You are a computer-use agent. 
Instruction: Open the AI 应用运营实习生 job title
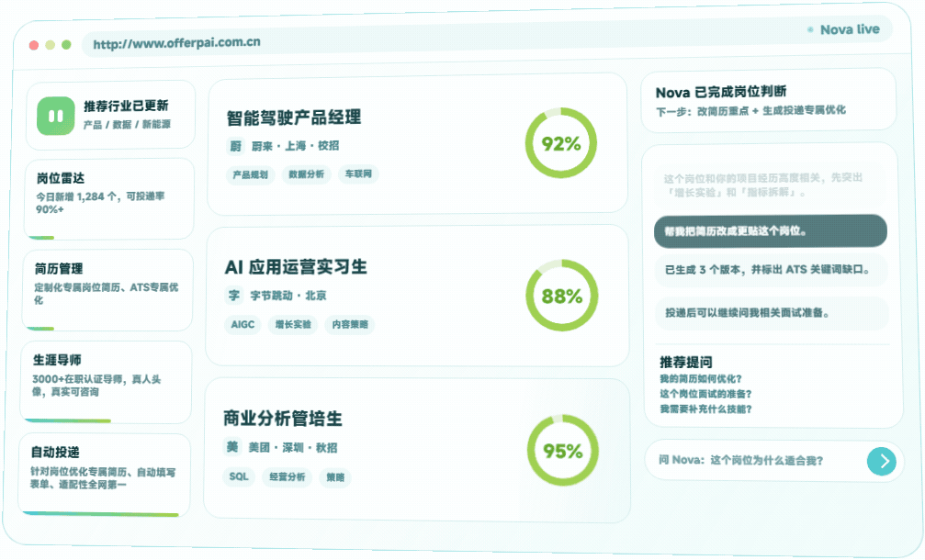[x=296, y=267]
